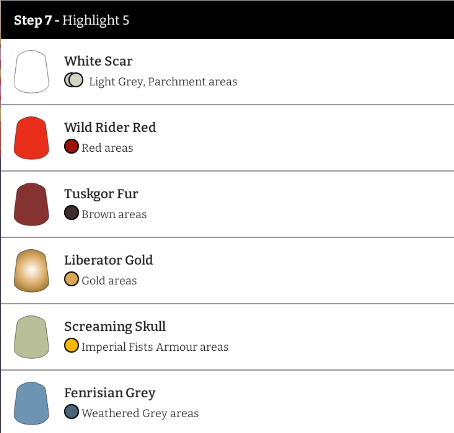Click the Step 7 - Highlight 5 header
Viewport: 454px width, 433px height.
pyautogui.click(x=227, y=20)
